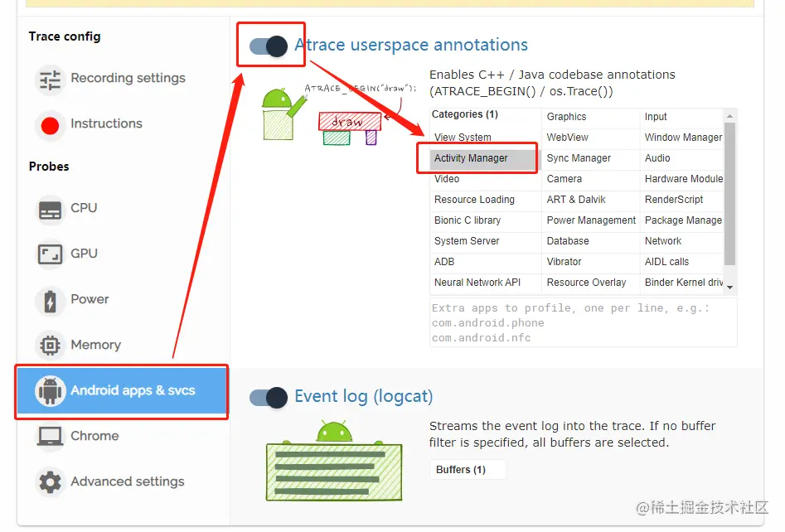Select the Sync Manager category
Image resolution: width=785 pixels, height=532 pixels.
point(591,158)
